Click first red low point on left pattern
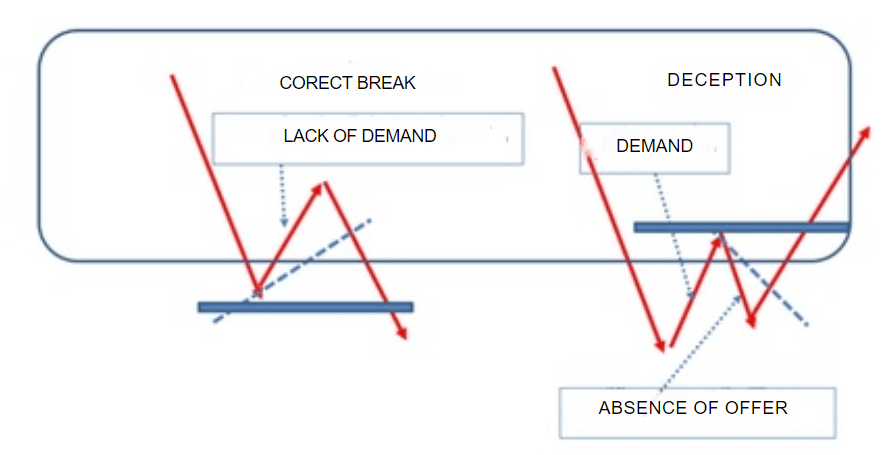This screenshot has width=888, height=455. click(256, 291)
